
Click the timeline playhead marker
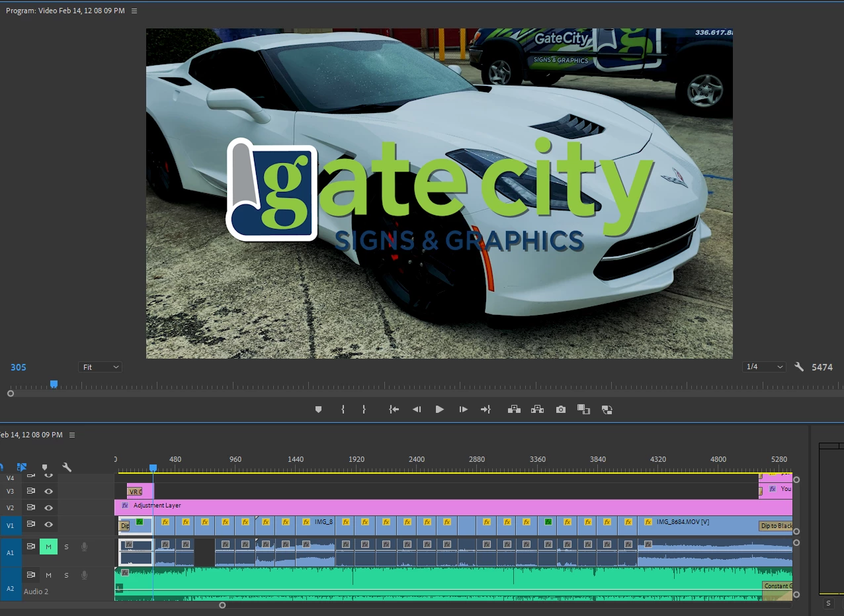153,468
